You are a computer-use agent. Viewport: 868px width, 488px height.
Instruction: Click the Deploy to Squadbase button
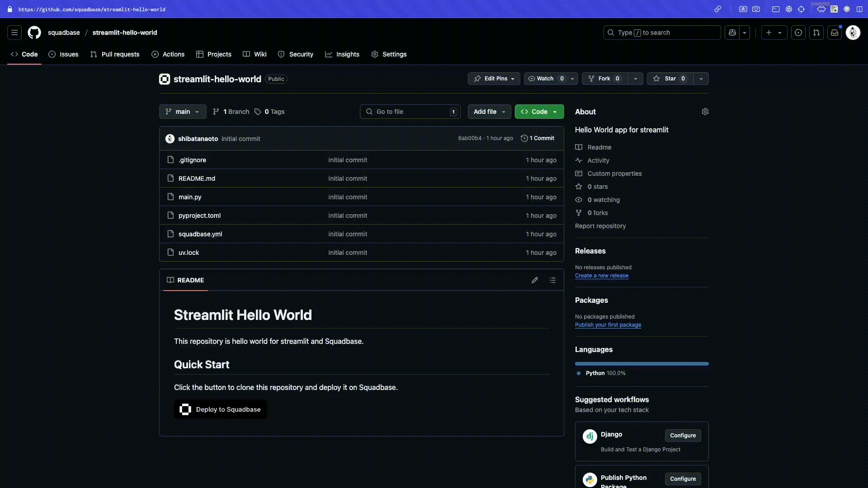220,409
